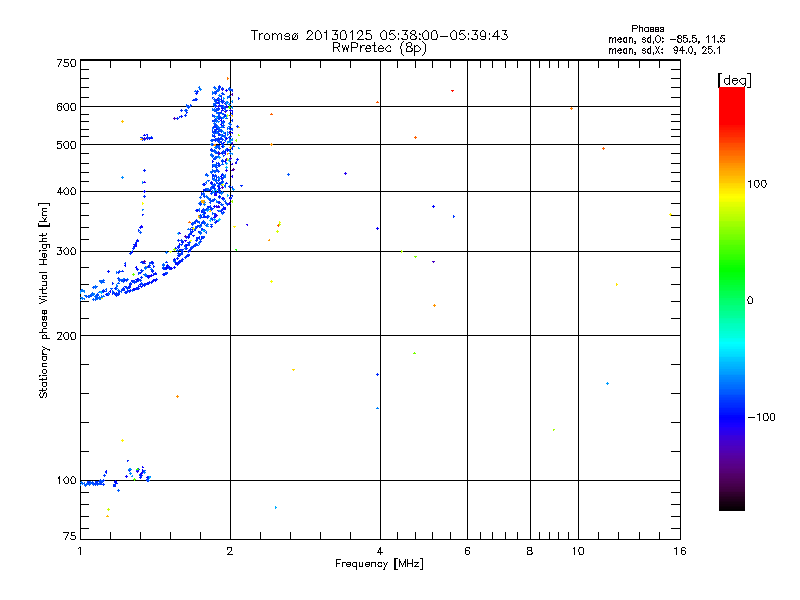Click the colorbar tick label "-100"
Viewport: 800px width, 600px height.
pyautogui.click(x=761, y=417)
